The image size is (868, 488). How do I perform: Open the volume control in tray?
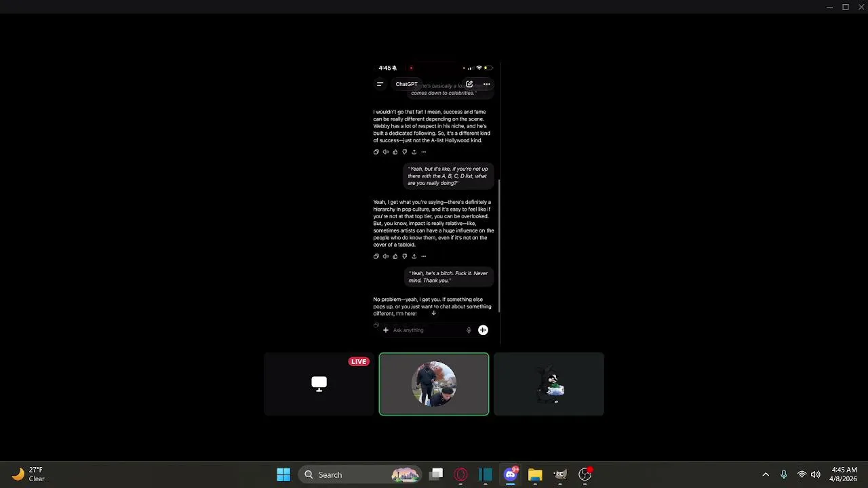click(x=815, y=474)
